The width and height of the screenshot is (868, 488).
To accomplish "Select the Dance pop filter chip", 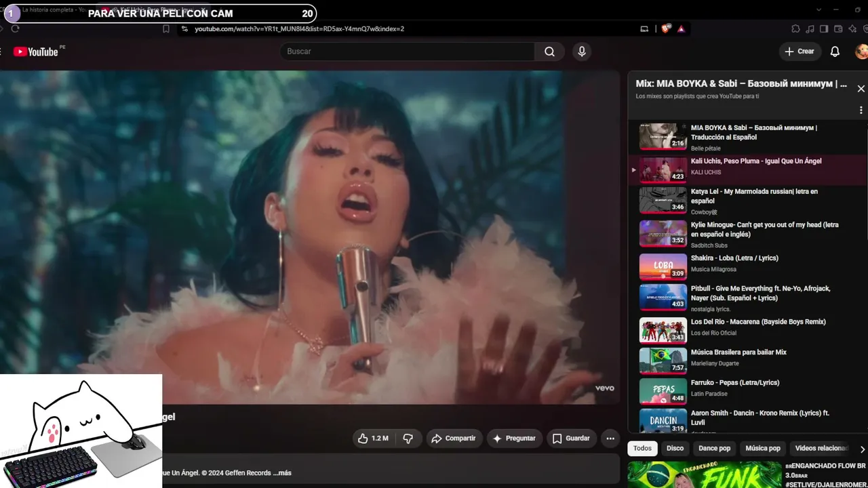I will (x=714, y=448).
